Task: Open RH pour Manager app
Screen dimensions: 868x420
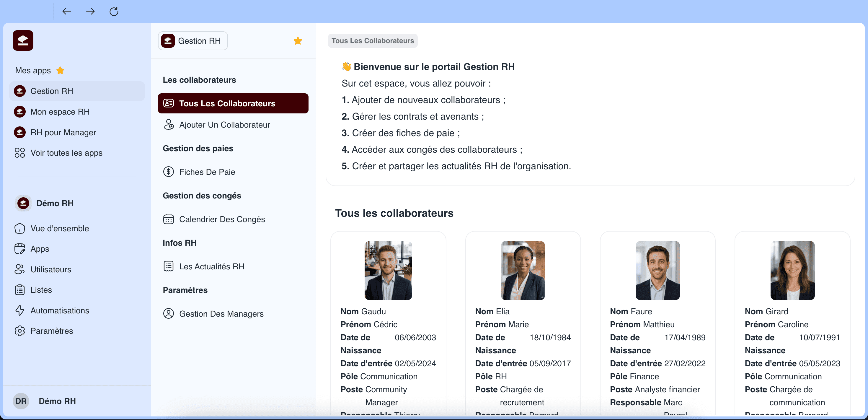Action: (x=77, y=132)
